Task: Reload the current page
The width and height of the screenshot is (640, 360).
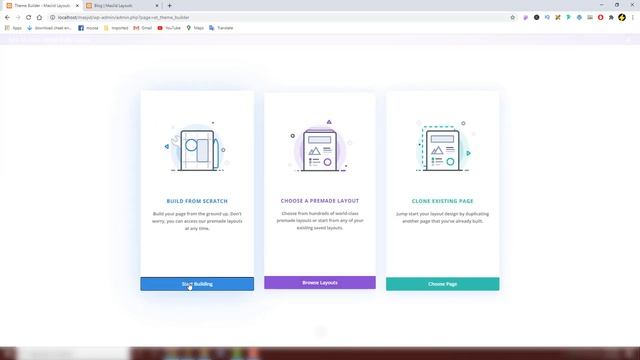Action: point(29,18)
